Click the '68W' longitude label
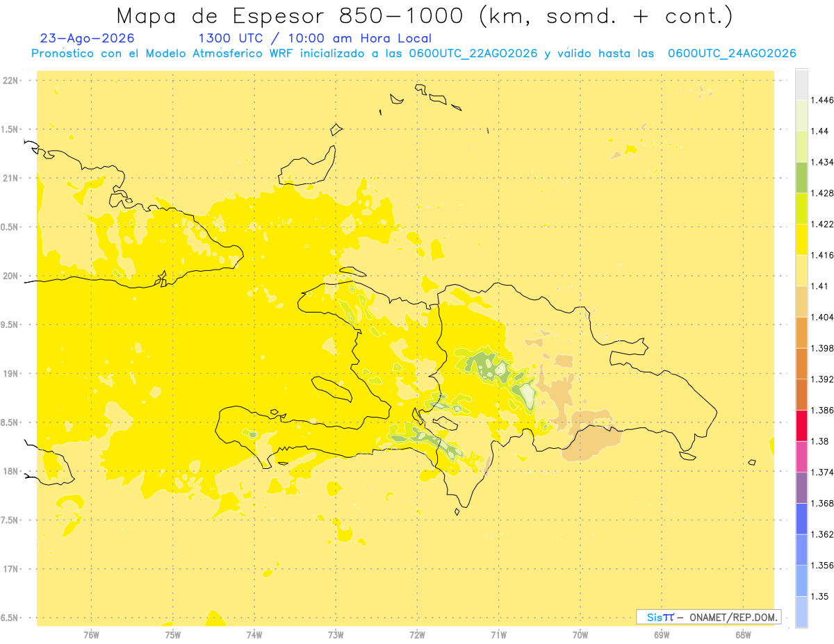The image size is (834, 644). 743,635
